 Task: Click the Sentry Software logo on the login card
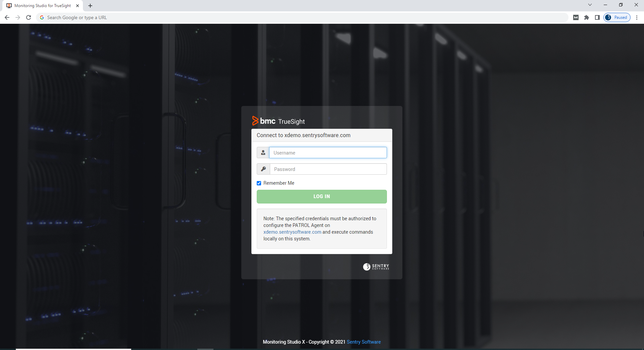tap(375, 267)
